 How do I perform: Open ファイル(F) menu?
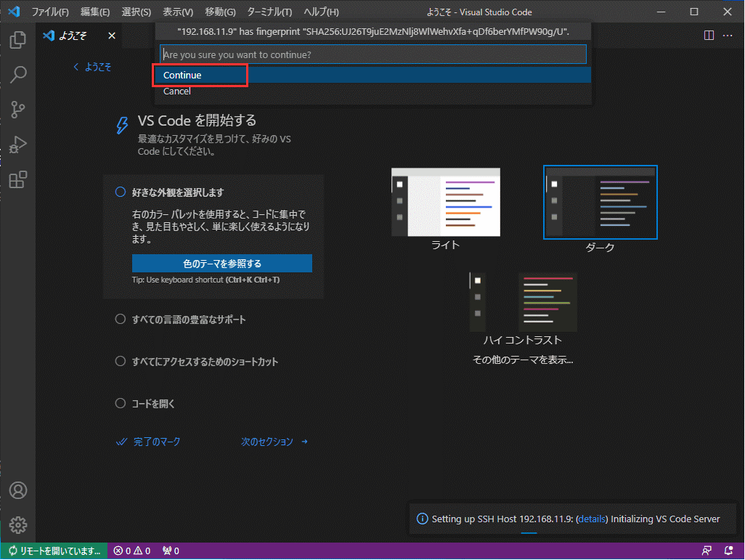(x=50, y=12)
